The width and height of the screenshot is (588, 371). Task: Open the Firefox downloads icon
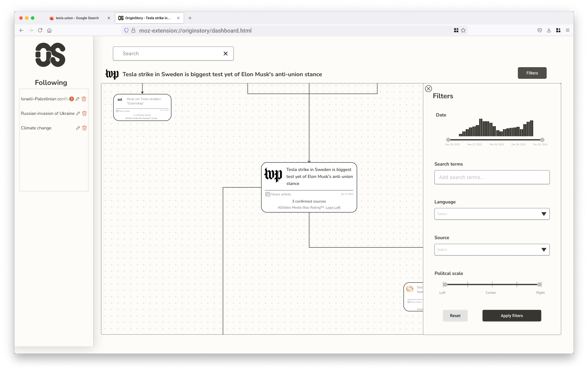click(x=549, y=30)
